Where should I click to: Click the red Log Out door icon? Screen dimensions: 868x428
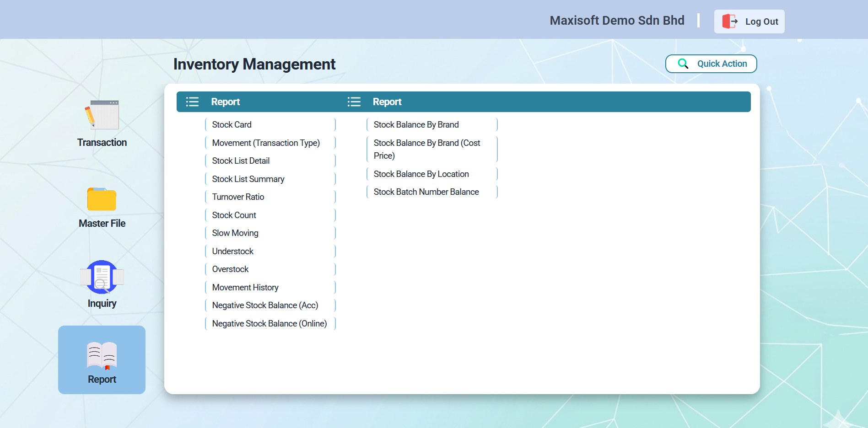click(730, 21)
